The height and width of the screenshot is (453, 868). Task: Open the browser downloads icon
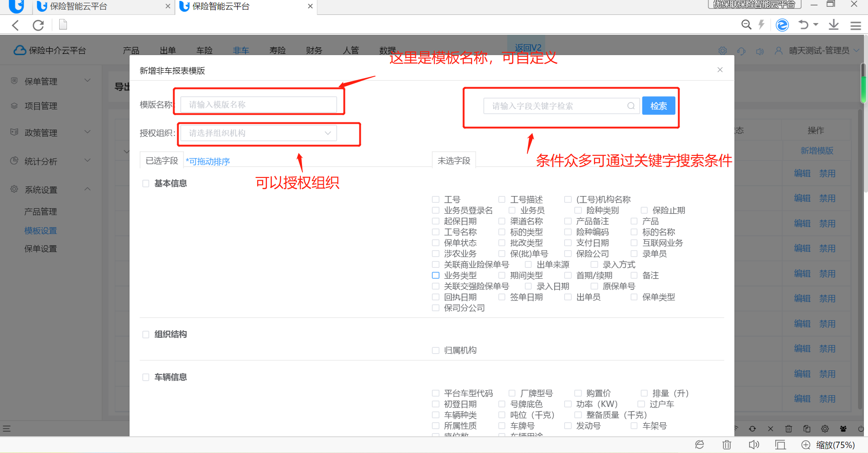point(834,25)
